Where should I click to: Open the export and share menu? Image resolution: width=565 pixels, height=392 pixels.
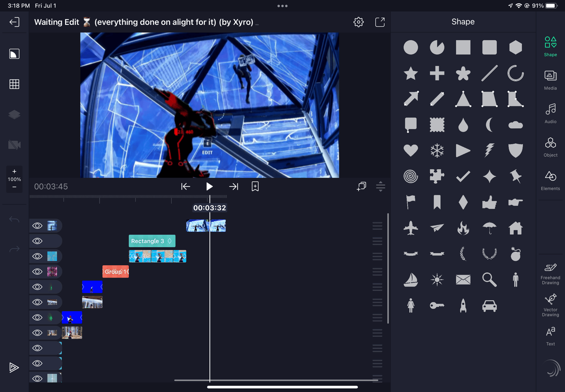(380, 22)
